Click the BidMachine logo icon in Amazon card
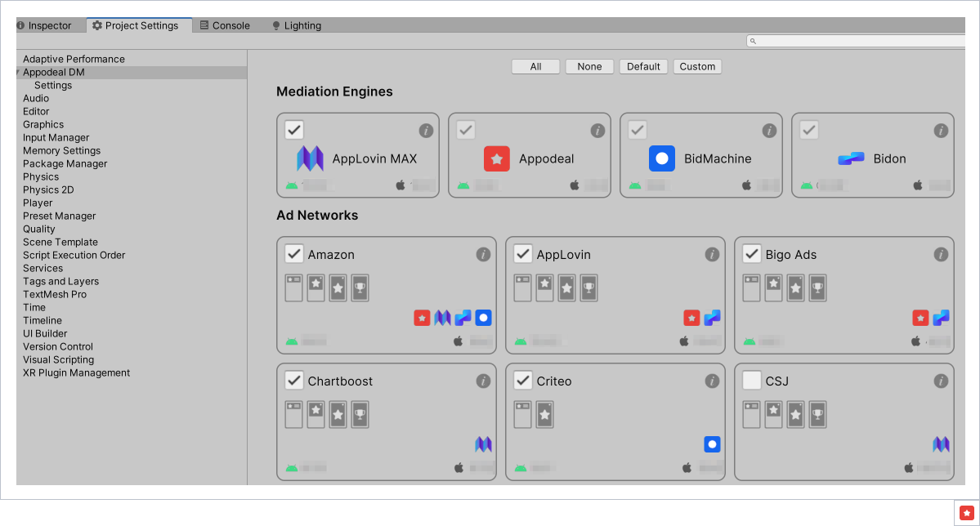Image resolution: width=980 pixels, height=526 pixels. pyautogui.click(x=483, y=318)
